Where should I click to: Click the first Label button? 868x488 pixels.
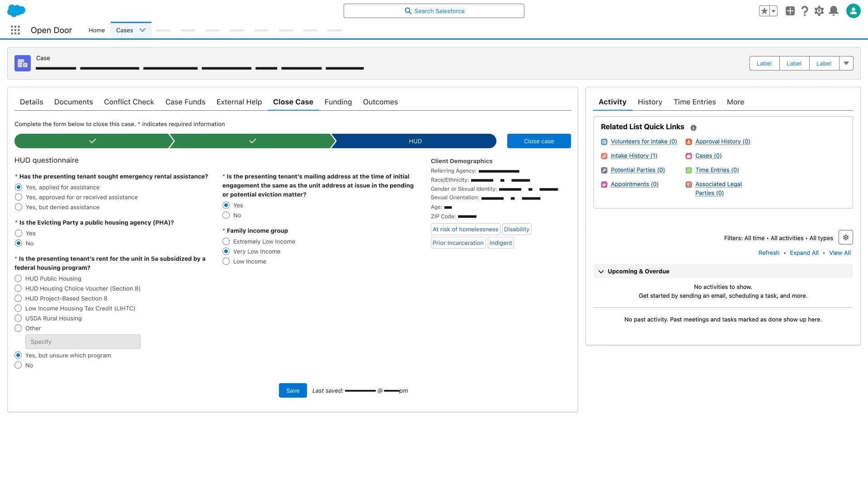[x=764, y=63]
